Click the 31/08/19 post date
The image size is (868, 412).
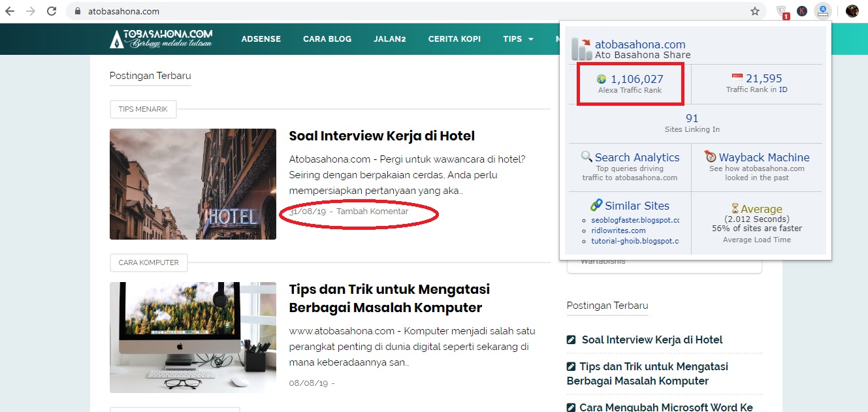tap(308, 212)
